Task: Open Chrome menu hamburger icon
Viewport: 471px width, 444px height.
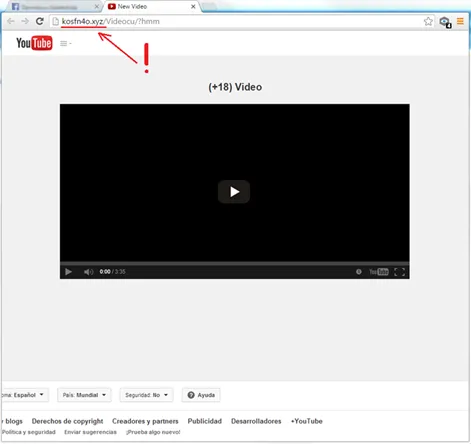Action: click(460, 21)
